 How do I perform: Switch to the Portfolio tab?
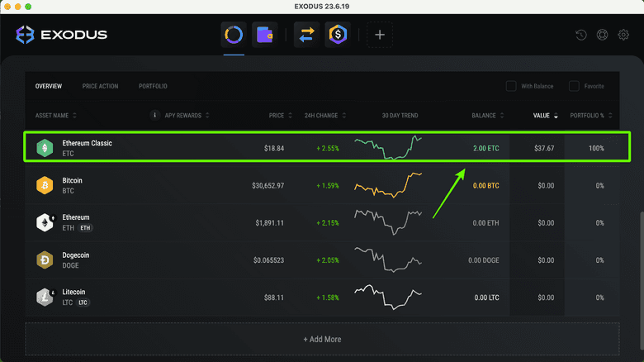pyautogui.click(x=153, y=86)
